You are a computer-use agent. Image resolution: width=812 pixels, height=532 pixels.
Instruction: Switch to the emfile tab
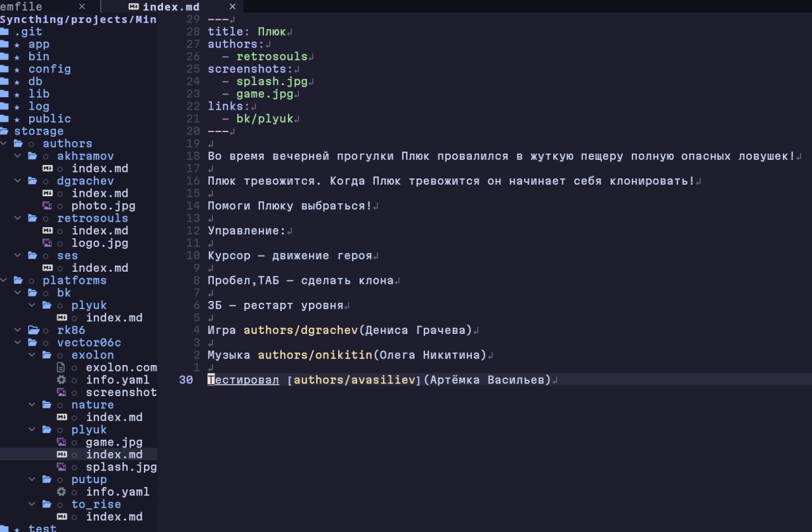point(22,7)
